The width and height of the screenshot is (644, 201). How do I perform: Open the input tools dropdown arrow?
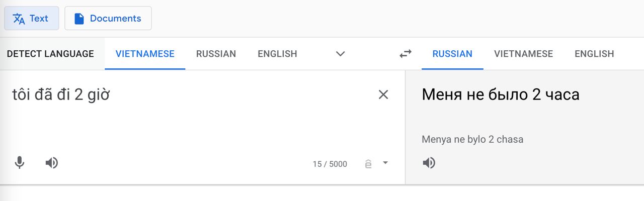(x=385, y=163)
